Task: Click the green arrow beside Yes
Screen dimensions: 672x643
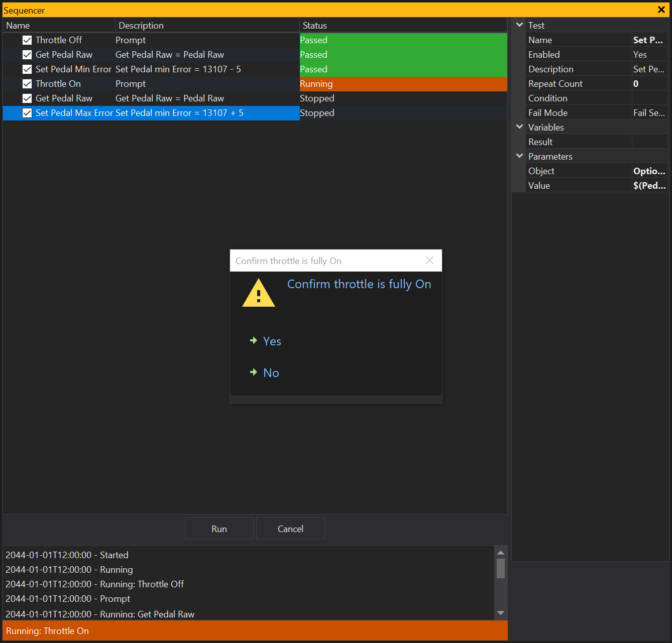Action: [254, 341]
